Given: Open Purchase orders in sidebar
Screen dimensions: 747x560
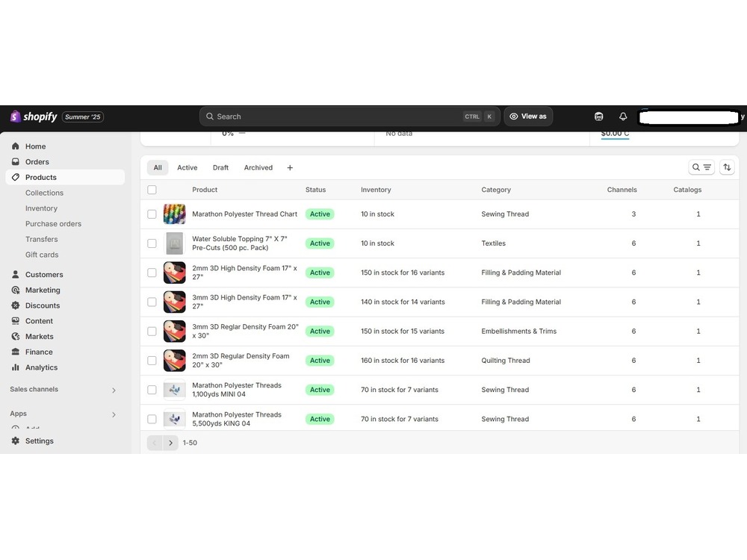Looking at the screenshot, I should pos(53,224).
